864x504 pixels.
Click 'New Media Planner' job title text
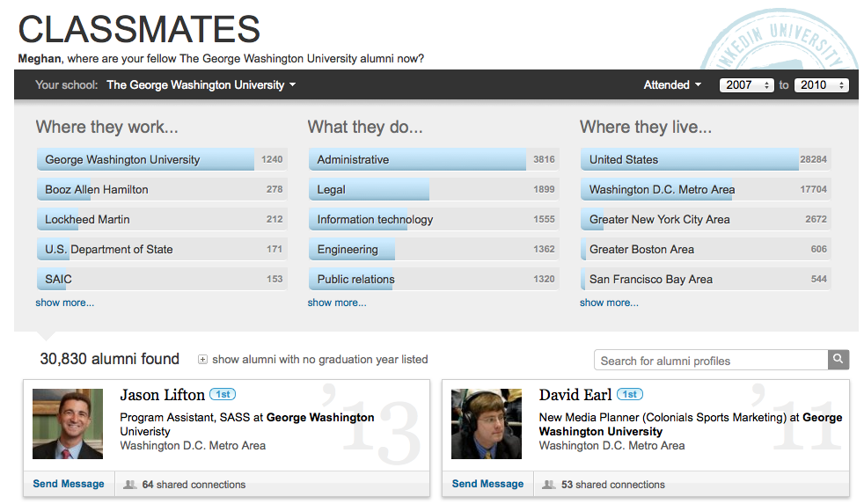tap(589, 418)
